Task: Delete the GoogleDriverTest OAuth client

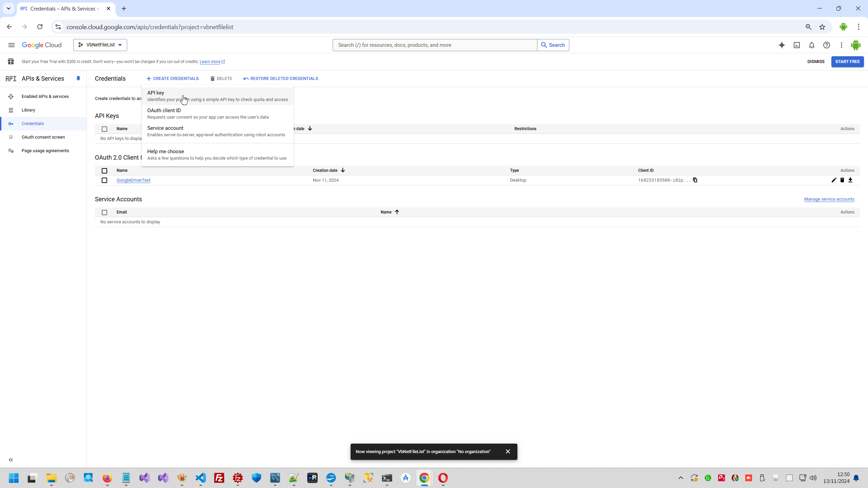Action: pyautogui.click(x=842, y=180)
